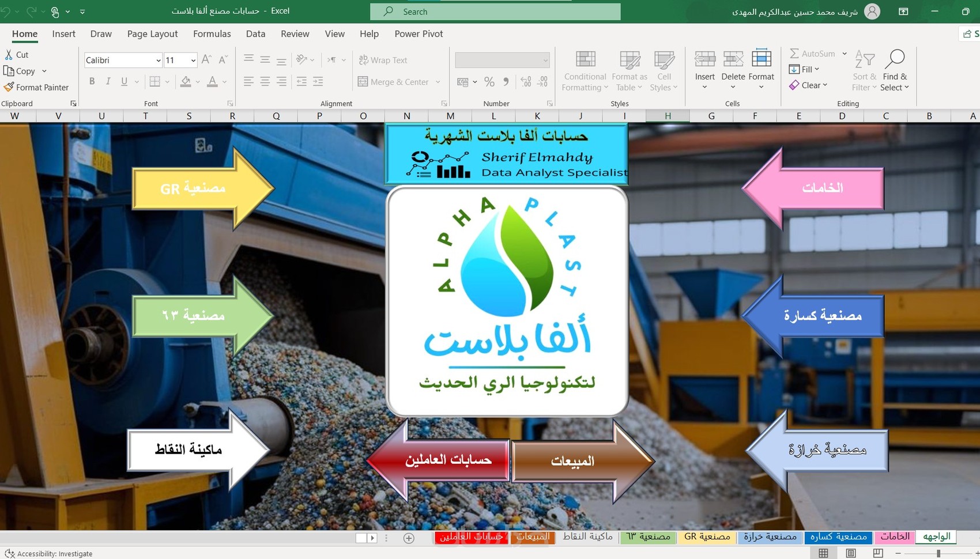Apply the Fill Color bucket
Image resolution: width=980 pixels, height=559 pixels.
click(186, 82)
